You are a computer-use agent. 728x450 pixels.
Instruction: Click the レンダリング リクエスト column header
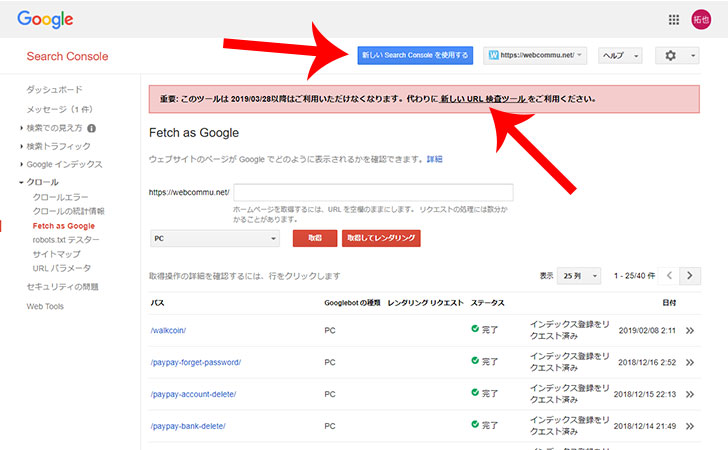click(x=425, y=303)
